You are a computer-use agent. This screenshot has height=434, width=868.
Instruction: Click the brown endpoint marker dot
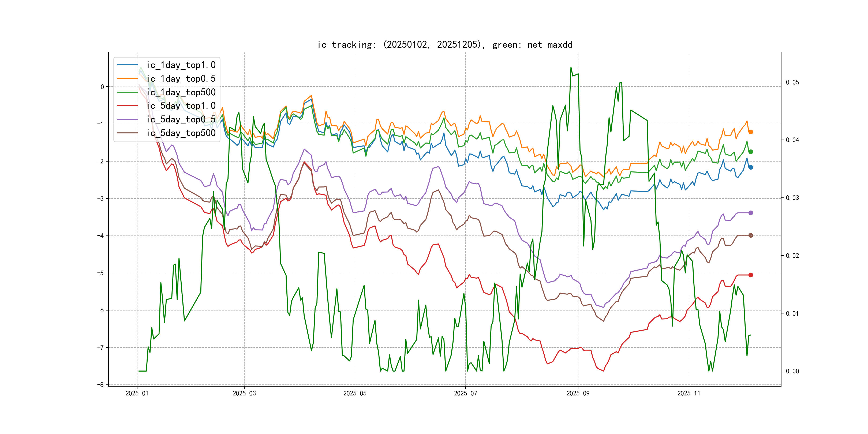point(751,235)
